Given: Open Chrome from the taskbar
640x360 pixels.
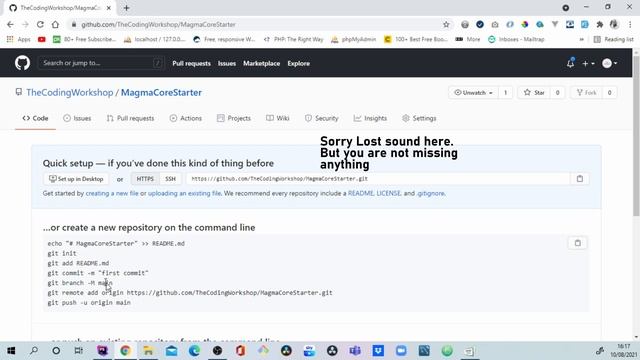Looking at the screenshot, I should [125, 351].
